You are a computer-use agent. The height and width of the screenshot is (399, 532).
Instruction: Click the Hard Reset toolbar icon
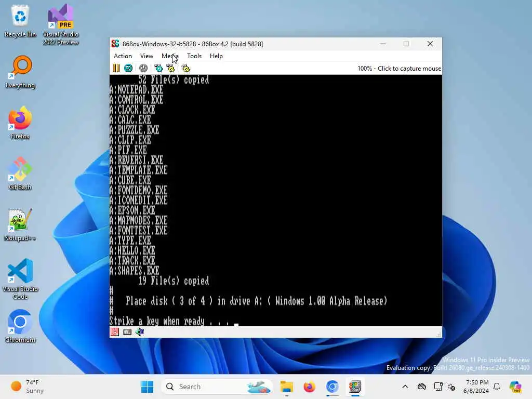128,68
